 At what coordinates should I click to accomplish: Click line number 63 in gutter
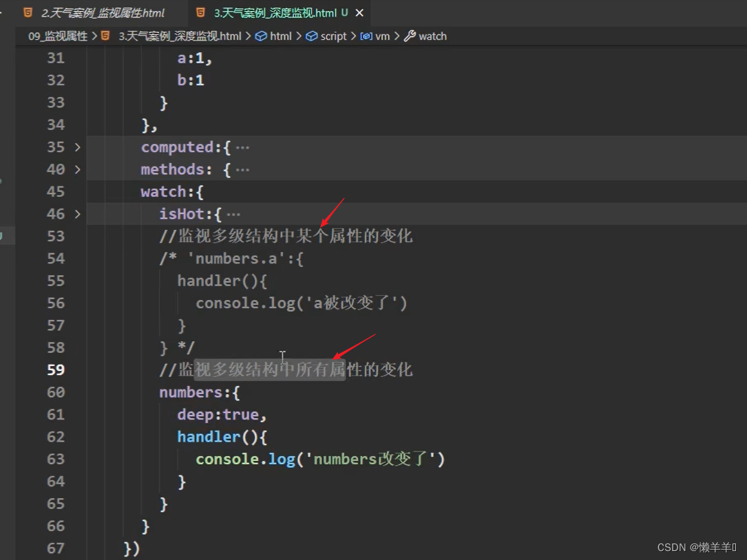coord(56,459)
